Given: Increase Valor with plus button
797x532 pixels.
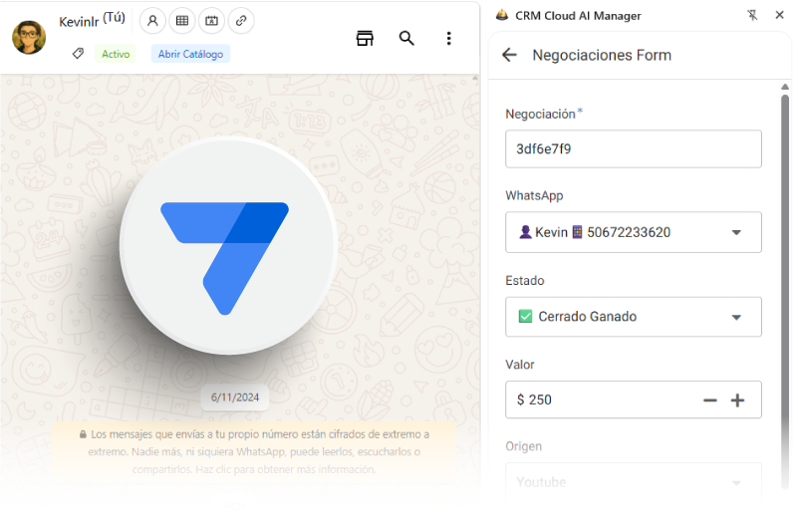Looking at the screenshot, I should point(737,400).
